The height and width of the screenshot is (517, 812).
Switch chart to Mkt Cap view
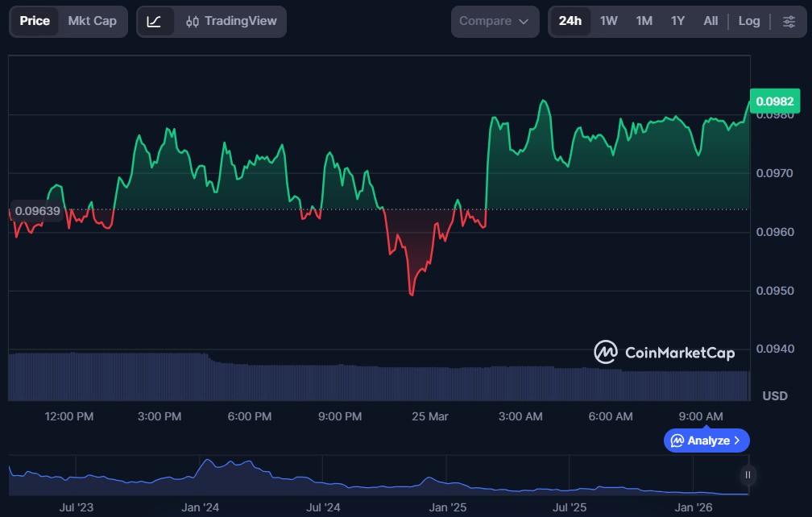point(92,22)
